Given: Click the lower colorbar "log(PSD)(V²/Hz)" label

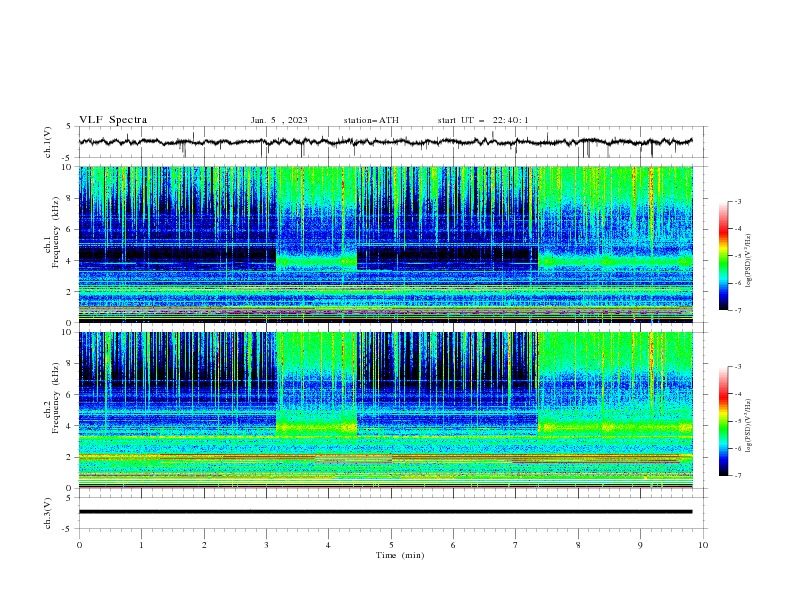Looking at the screenshot, I should click(x=748, y=426).
